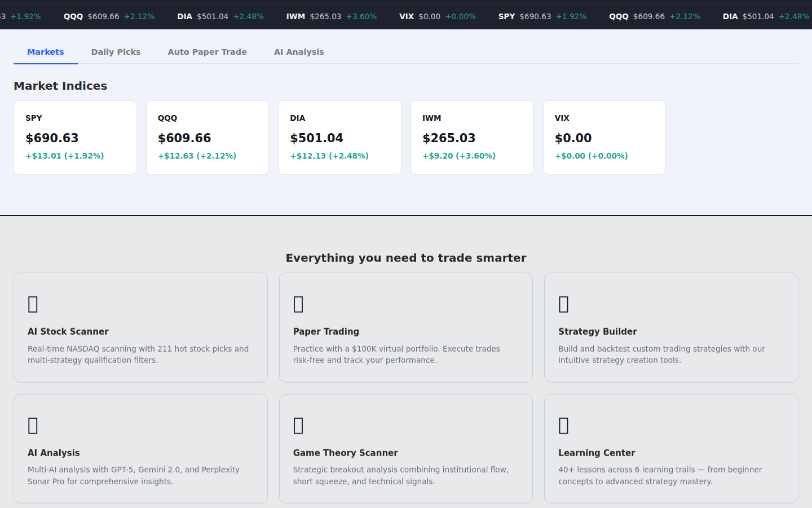Image resolution: width=812 pixels, height=508 pixels.
Task: Select the VIX index card
Action: point(604,137)
